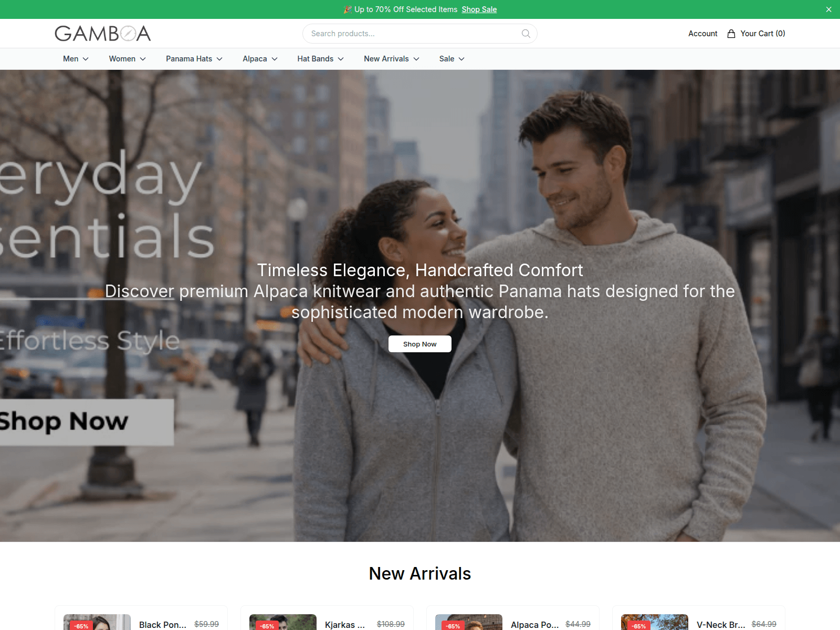Open the Alpaca Po... product thumbnail

[469, 622]
